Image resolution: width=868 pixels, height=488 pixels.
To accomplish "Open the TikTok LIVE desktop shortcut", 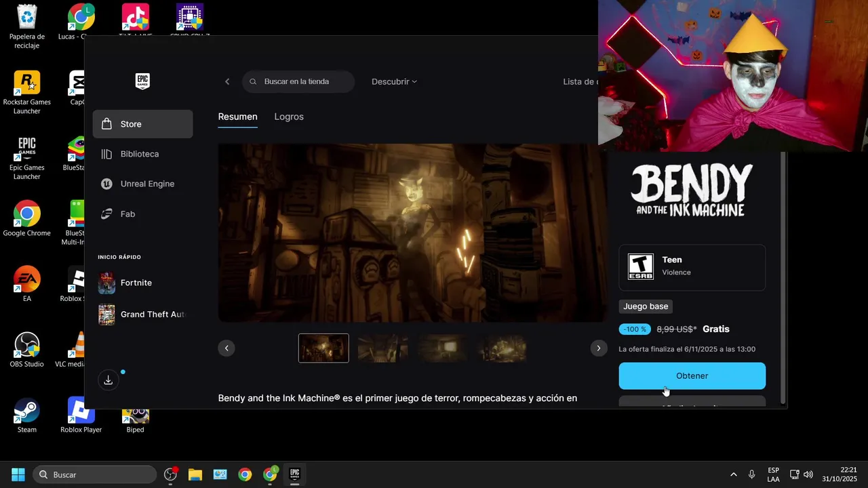I will click(x=136, y=19).
